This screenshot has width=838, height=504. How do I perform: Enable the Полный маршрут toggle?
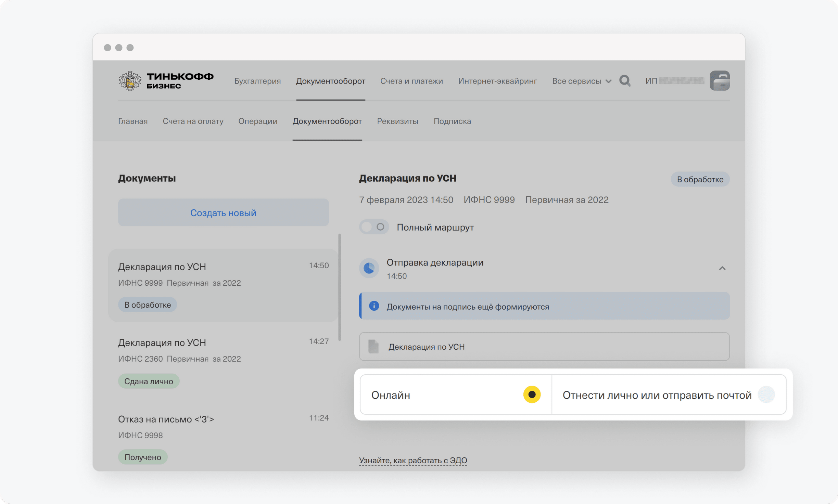pos(374,227)
